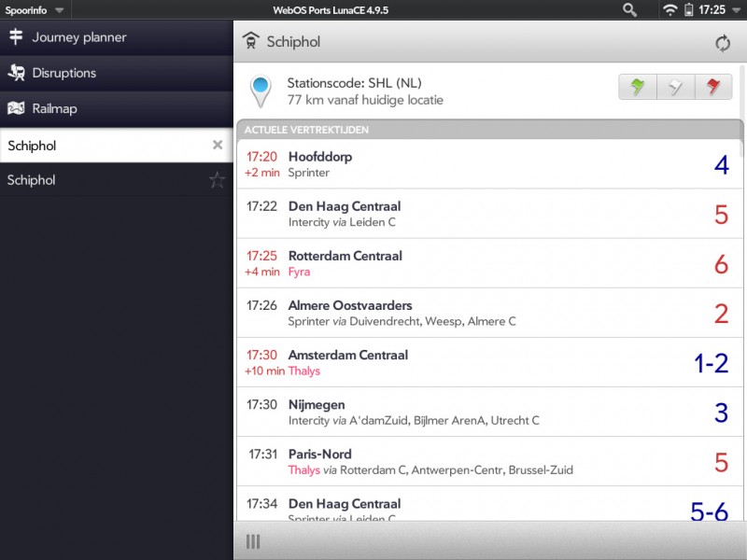The image size is (747, 560).
Task: Toggle favorite star for Schiphol
Action: tap(217, 180)
